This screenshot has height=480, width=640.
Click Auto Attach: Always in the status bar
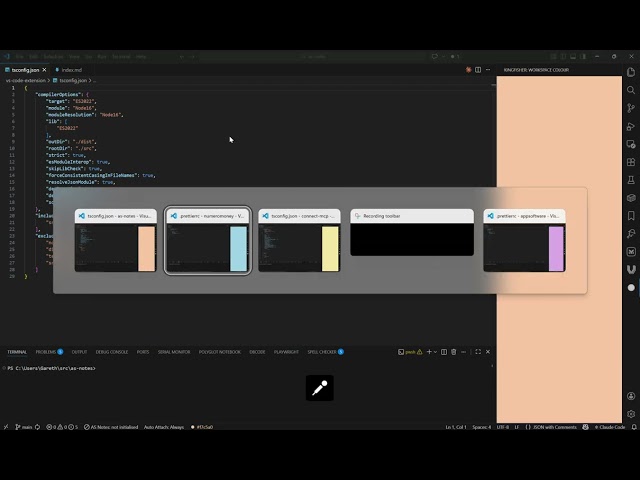click(x=164, y=427)
